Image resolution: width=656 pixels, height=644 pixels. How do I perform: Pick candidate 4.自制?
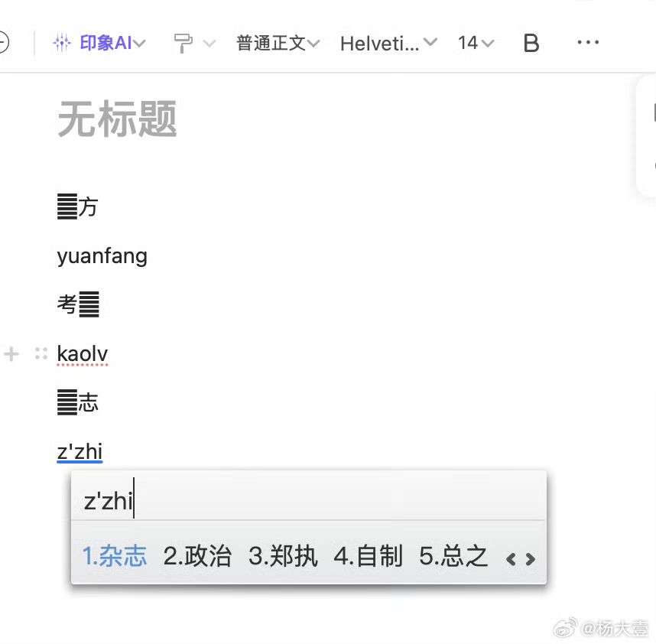coord(369,556)
